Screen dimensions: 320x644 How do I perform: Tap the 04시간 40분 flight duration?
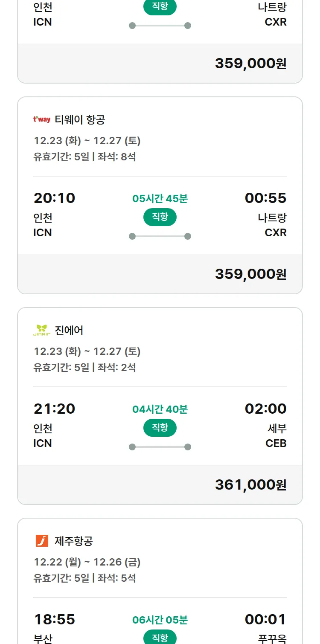click(160, 409)
